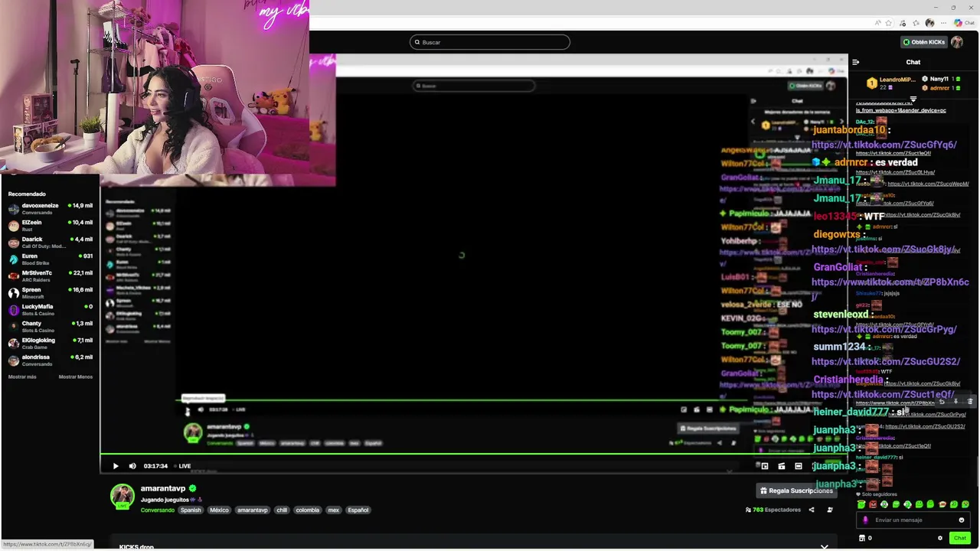This screenshot has height=551, width=980.
Task: Select the chill tag
Action: 282,510
